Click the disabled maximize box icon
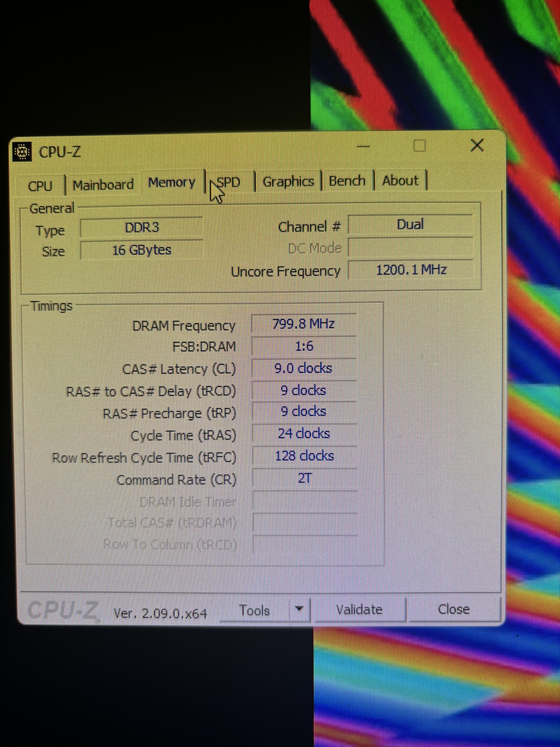This screenshot has width=560, height=747. pyautogui.click(x=420, y=146)
